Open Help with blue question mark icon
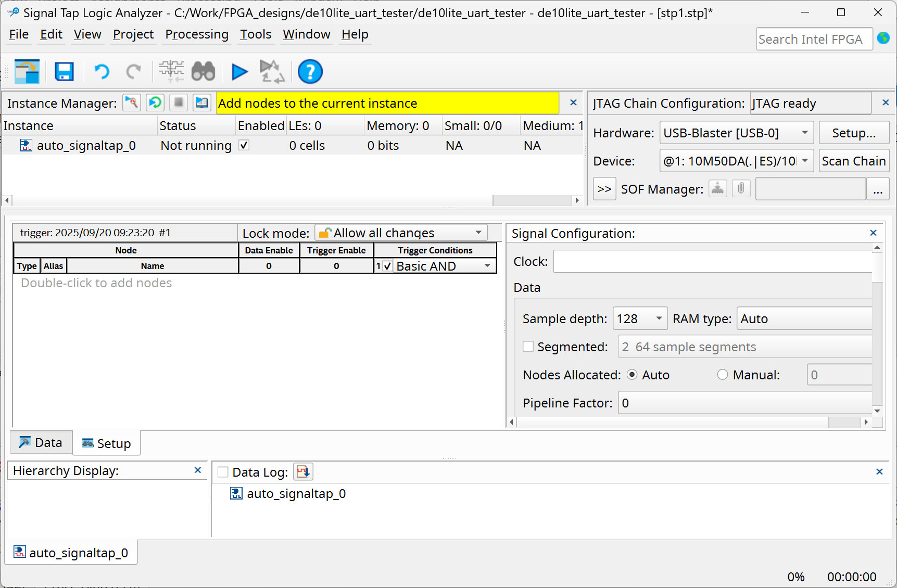 [310, 72]
